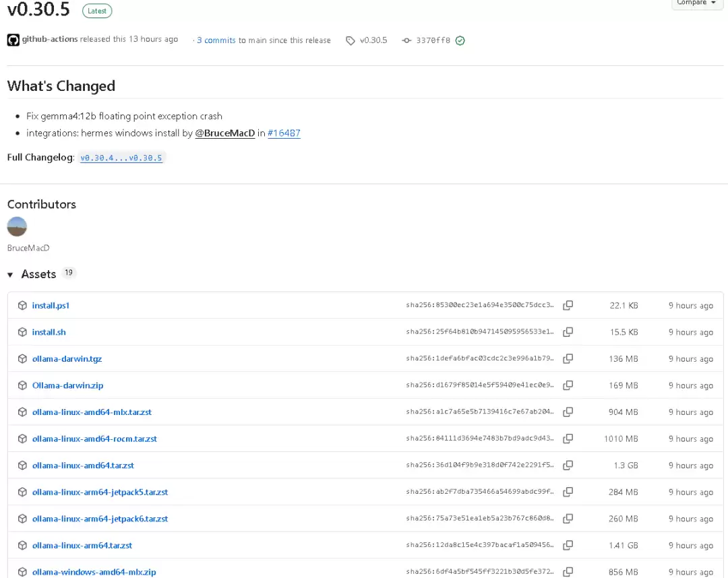This screenshot has width=728, height=578.
Task: Open full changelog v0.30.4...v0.30.5
Action: pyautogui.click(x=121, y=158)
